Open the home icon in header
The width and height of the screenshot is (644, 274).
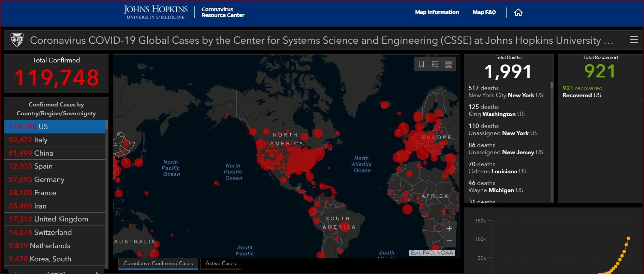[518, 12]
